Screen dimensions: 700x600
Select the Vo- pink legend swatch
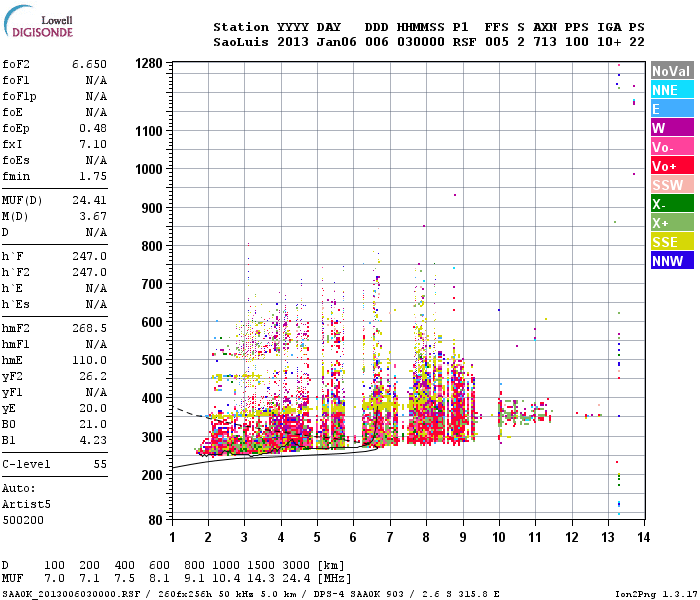tap(672, 146)
